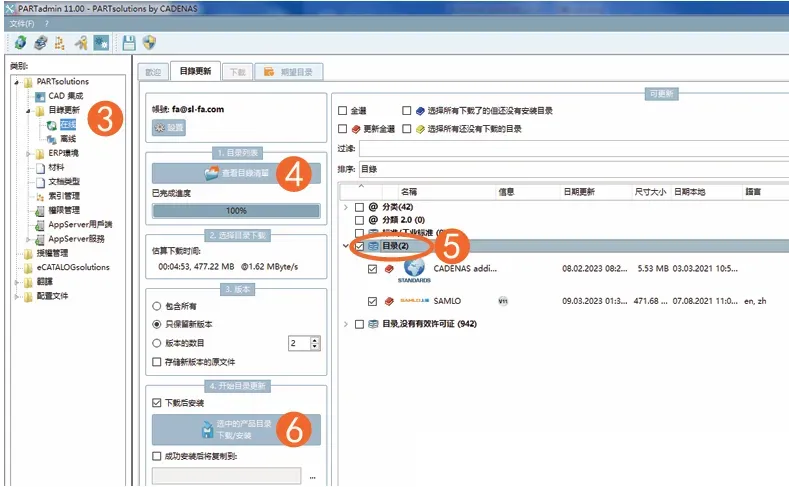Image resolution: width=789 pixels, height=487 pixels.
Task: Click the 100% progress bar
Action: (236, 211)
